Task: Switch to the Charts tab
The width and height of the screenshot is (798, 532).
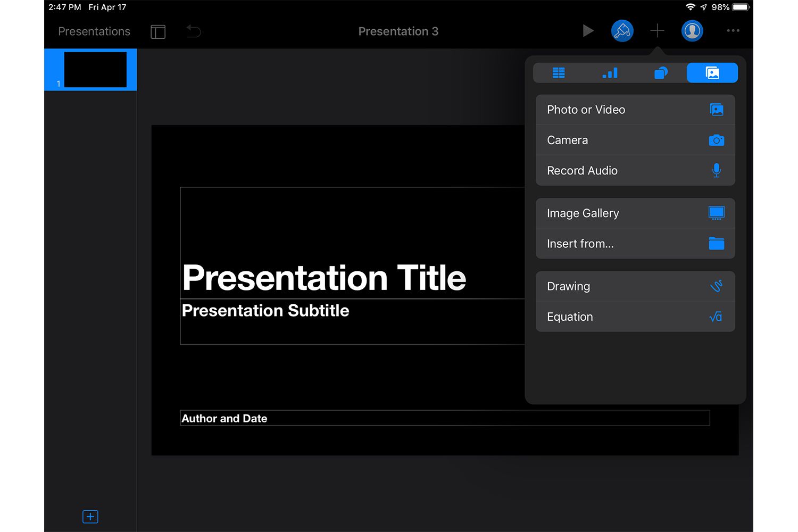Action: pos(610,73)
